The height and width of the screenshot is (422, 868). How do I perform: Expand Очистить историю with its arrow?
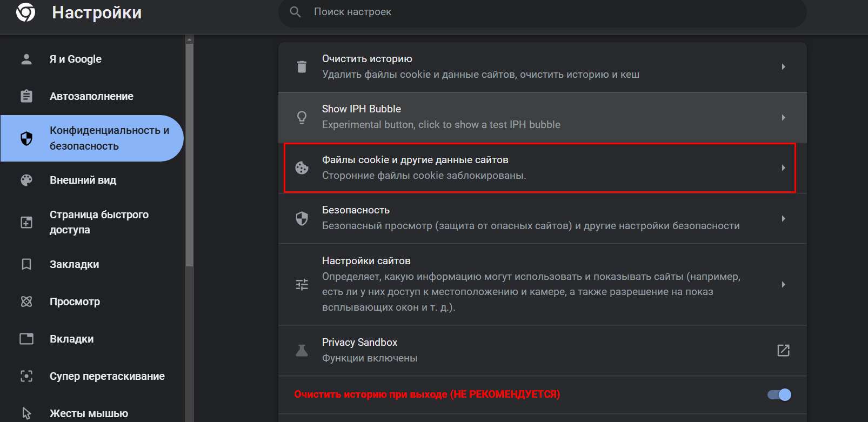[x=783, y=67]
